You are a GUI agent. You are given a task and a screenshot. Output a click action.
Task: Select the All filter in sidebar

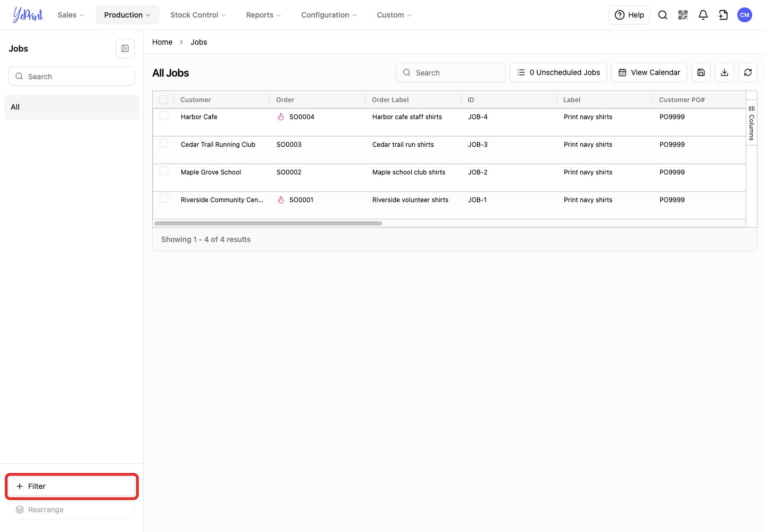71,107
